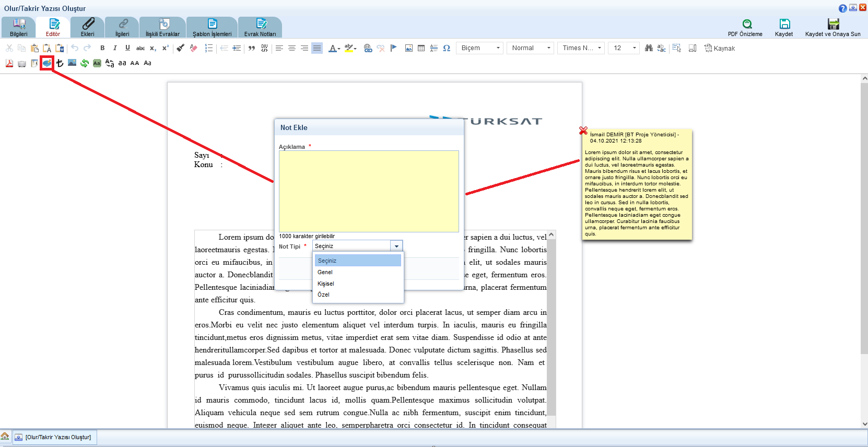Click the block quote icon

[x=252, y=48]
